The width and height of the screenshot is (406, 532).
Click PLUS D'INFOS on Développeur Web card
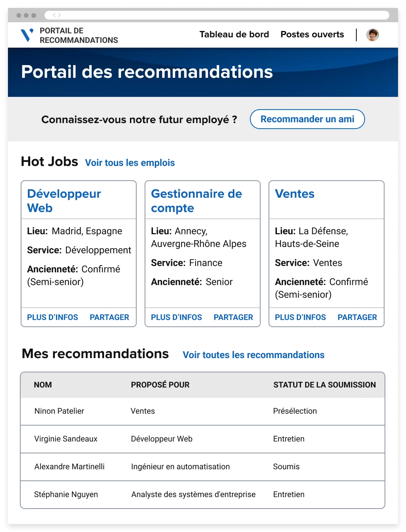pyautogui.click(x=52, y=317)
